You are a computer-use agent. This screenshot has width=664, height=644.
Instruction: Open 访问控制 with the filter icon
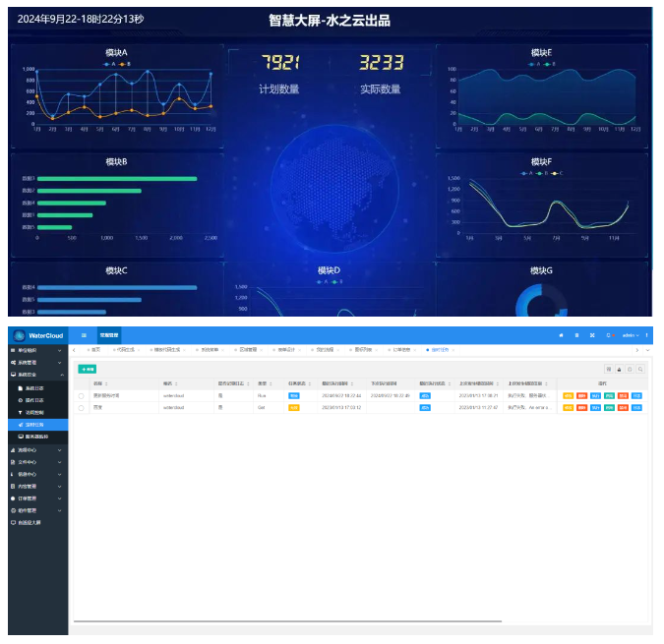(37, 412)
